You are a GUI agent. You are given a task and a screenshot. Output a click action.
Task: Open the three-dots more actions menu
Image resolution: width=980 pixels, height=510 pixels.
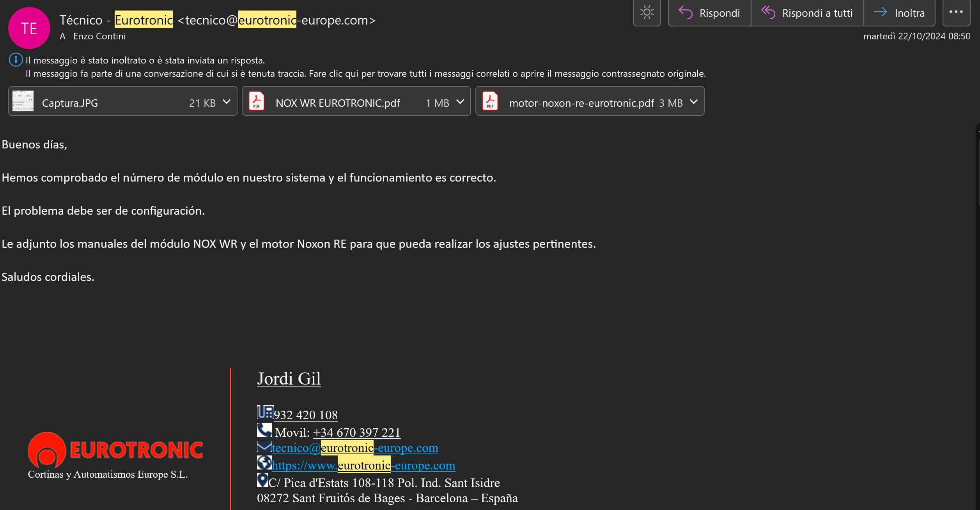coord(956,12)
